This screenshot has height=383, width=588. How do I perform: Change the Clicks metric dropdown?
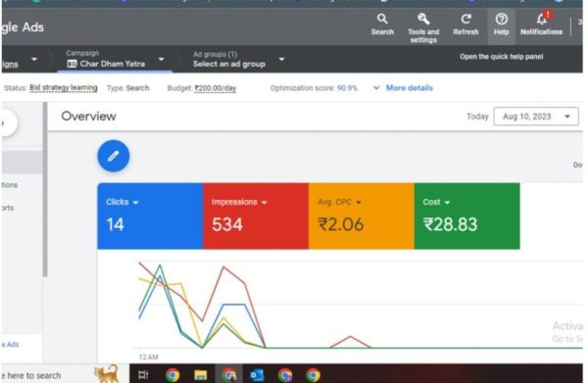(122, 202)
